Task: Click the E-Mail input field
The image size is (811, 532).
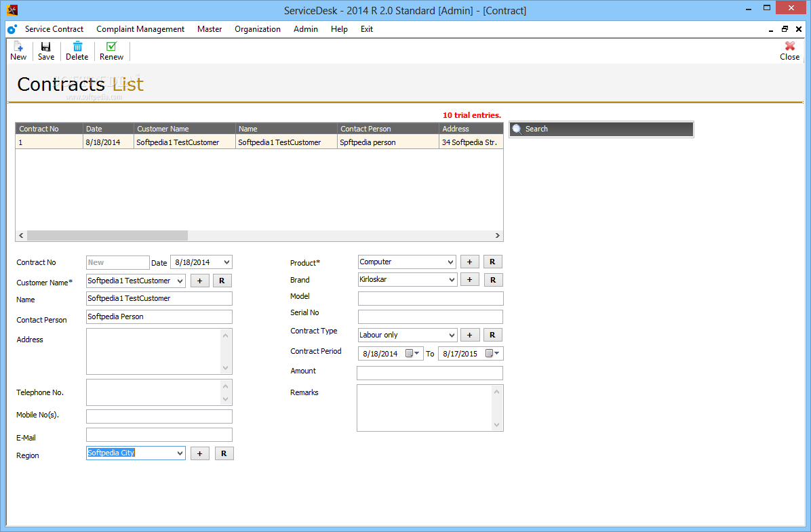Action: [x=159, y=435]
